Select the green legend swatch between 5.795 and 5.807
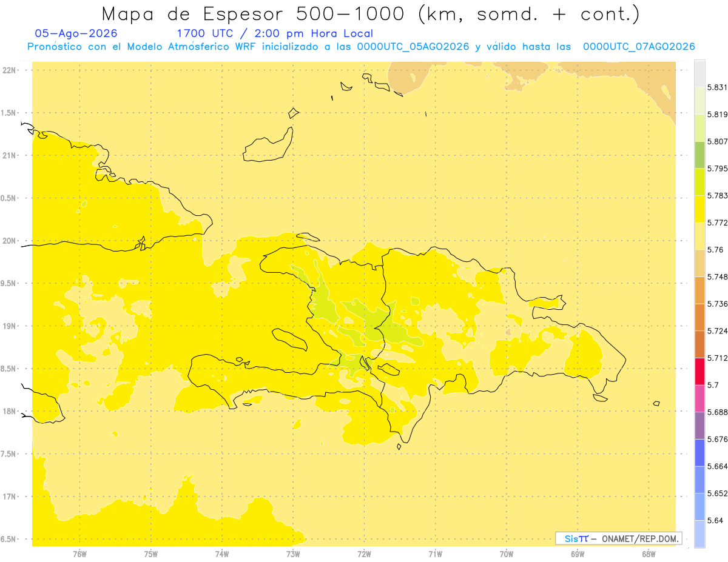 pos(699,155)
